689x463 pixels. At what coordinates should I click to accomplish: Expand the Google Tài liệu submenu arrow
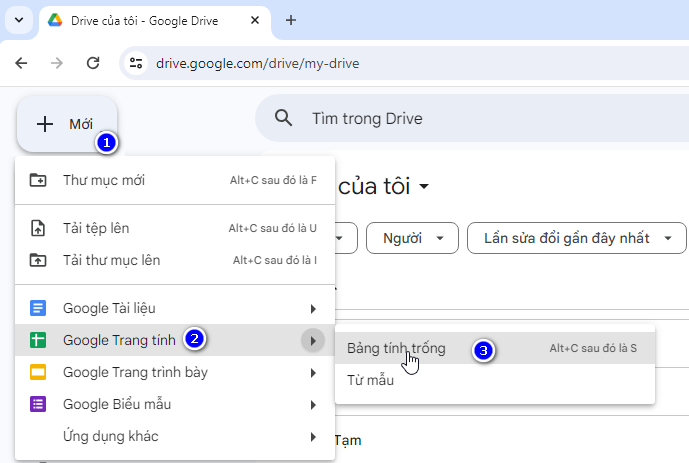click(x=313, y=309)
